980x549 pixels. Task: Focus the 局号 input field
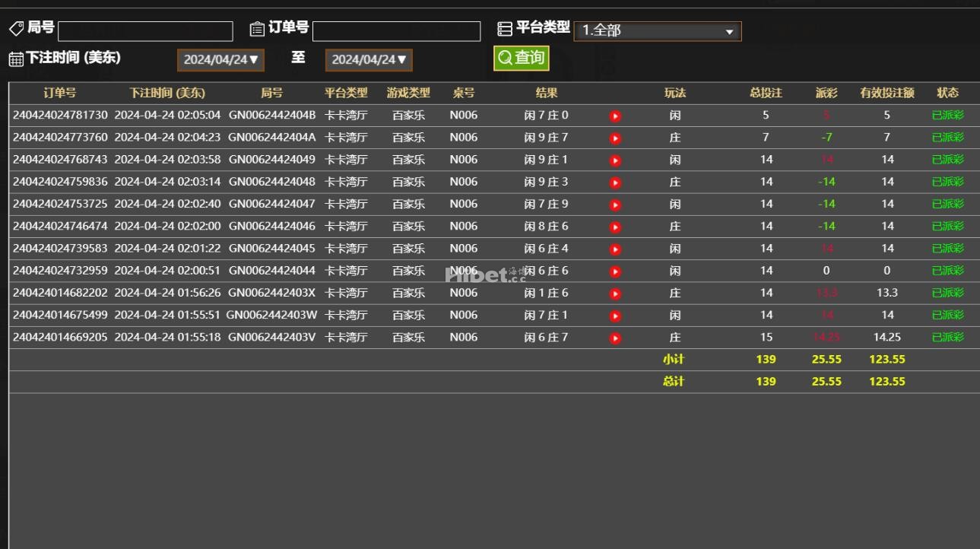[145, 31]
